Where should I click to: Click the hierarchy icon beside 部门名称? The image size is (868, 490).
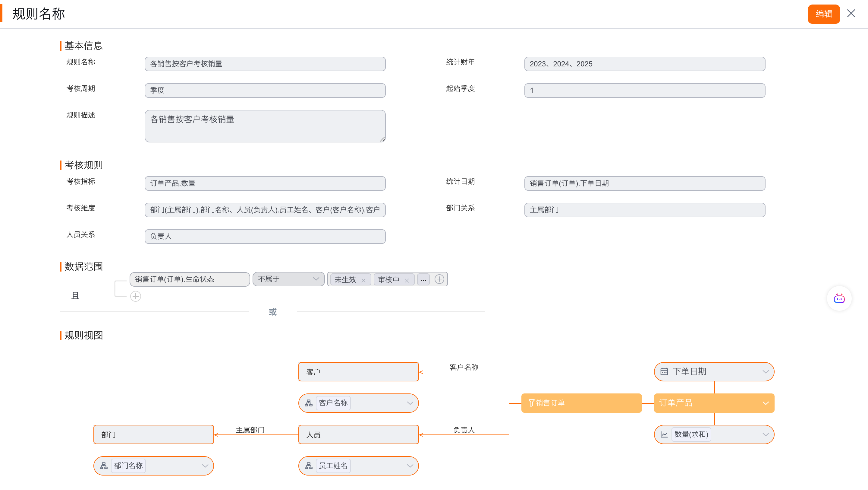coord(104,466)
